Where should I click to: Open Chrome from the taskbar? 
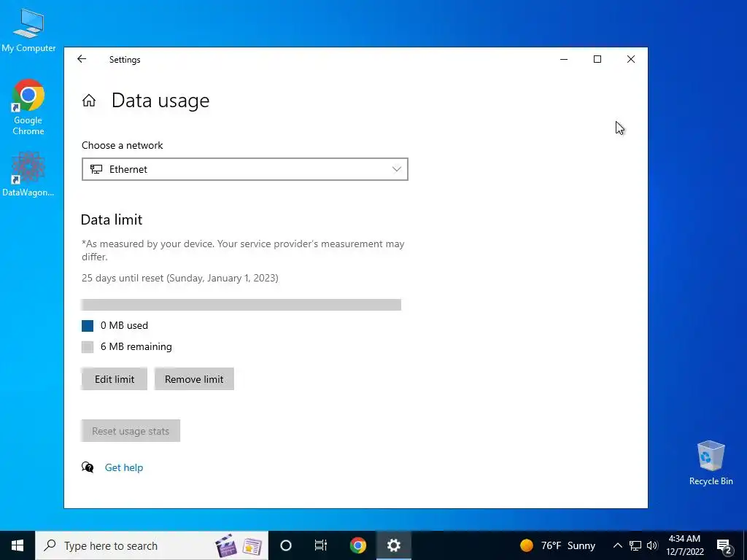click(x=357, y=545)
